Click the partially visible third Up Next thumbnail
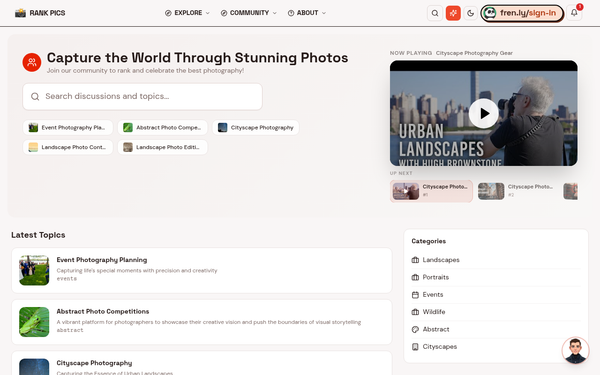 click(570, 191)
